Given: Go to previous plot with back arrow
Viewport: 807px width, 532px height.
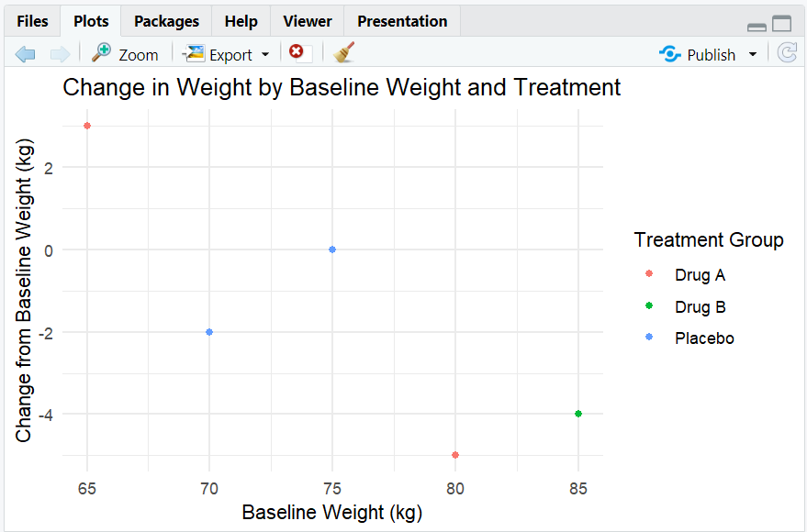Looking at the screenshot, I should pyautogui.click(x=25, y=54).
